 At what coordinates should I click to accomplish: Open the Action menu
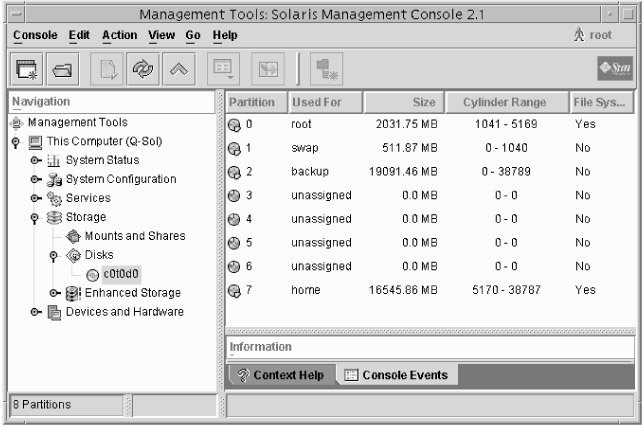click(x=120, y=35)
